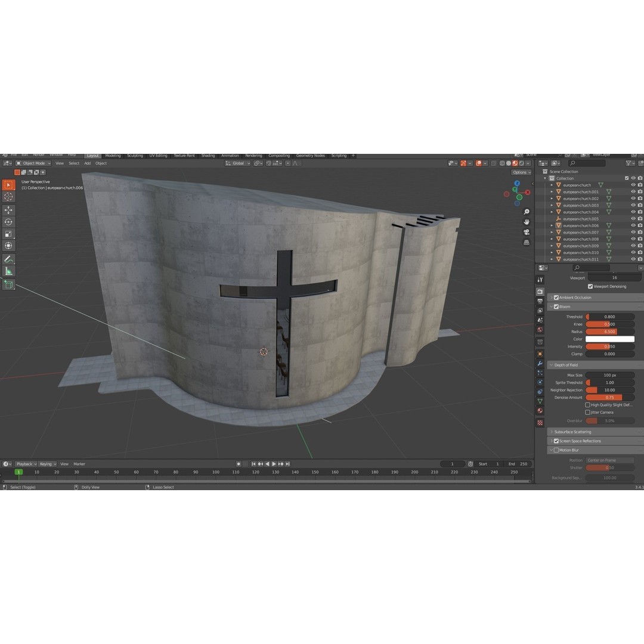Open the World properties tab
644x644 pixels.
pos(540,329)
